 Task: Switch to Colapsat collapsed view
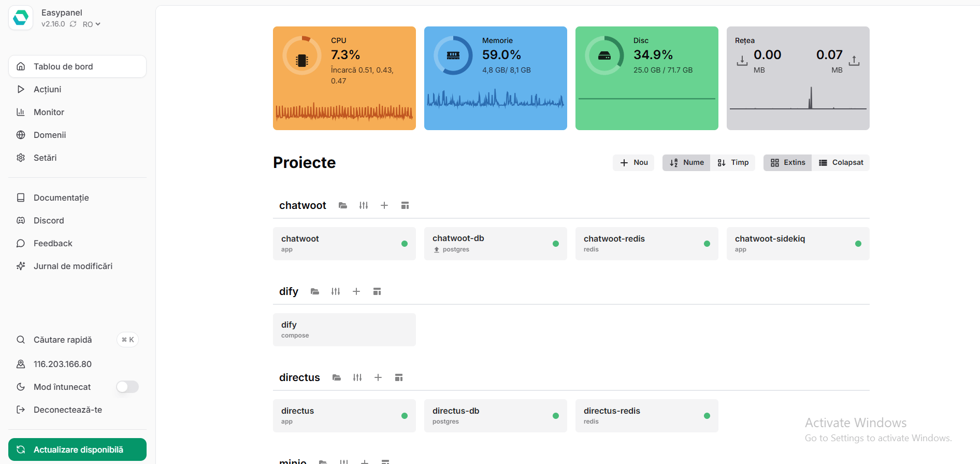pos(841,163)
